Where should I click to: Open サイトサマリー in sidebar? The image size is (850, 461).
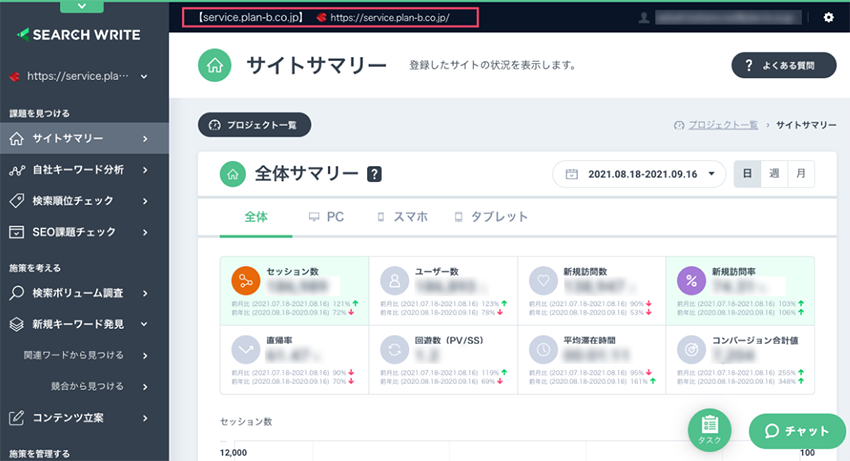85,139
